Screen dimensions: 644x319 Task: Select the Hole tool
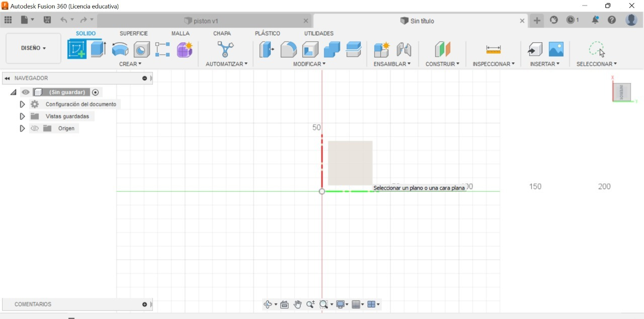click(x=141, y=49)
